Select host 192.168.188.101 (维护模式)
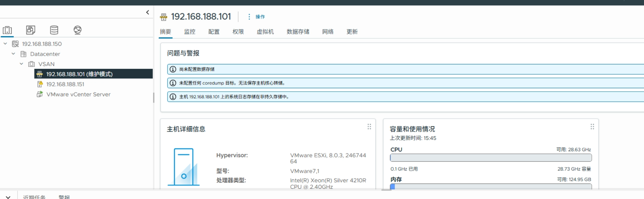Image resolution: width=644 pixels, height=199 pixels. (x=93, y=74)
